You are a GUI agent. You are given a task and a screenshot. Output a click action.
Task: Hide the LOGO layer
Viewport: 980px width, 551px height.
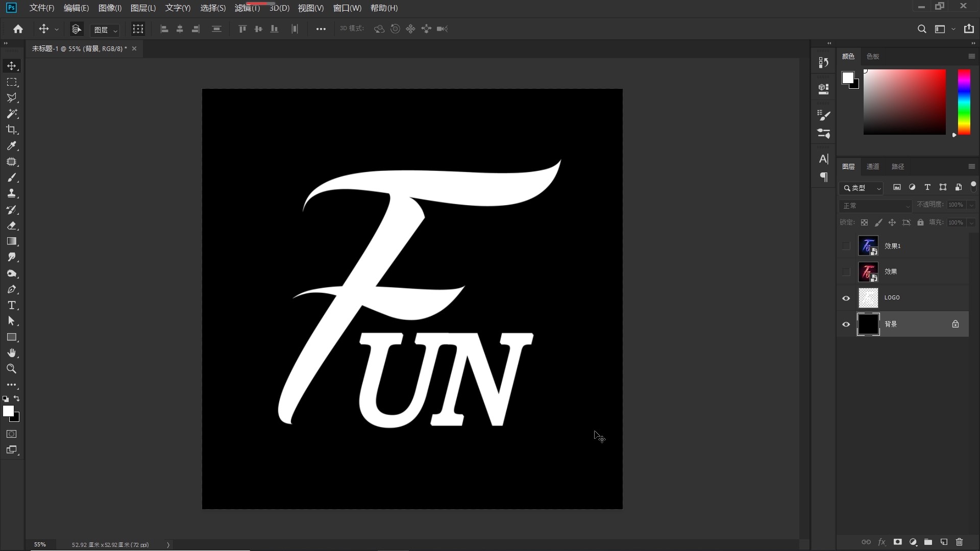coord(846,298)
